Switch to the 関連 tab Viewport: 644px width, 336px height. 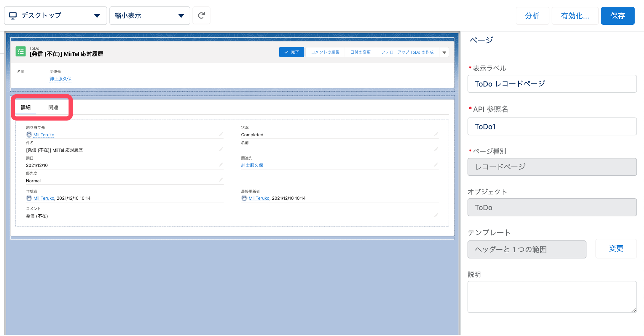click(x=53, y=107)
